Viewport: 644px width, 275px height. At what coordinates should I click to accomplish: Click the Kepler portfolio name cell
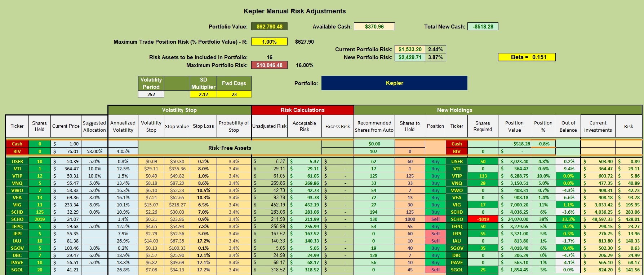394,83
